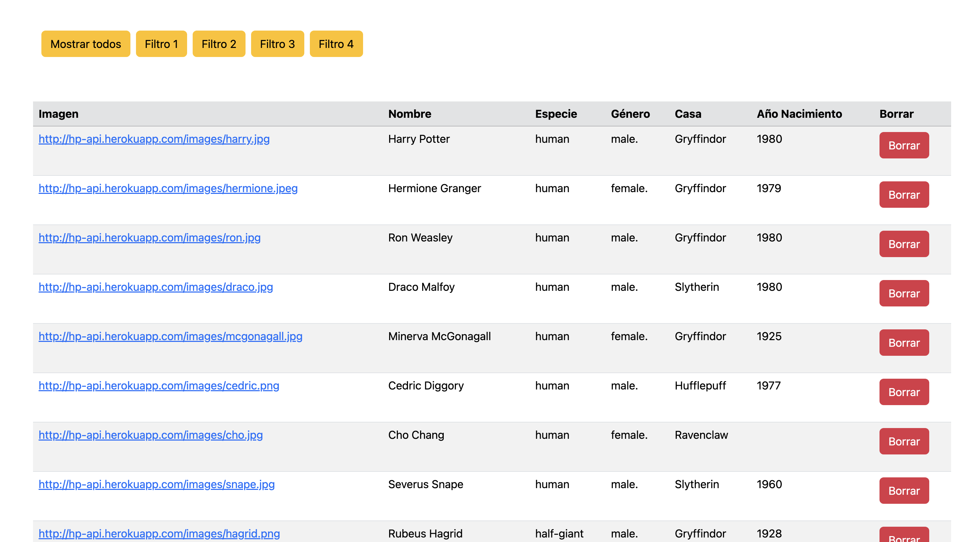Click the cho.jpg image link
The width and height of the screenshot is (980, 542).
(x=151, y=435)
